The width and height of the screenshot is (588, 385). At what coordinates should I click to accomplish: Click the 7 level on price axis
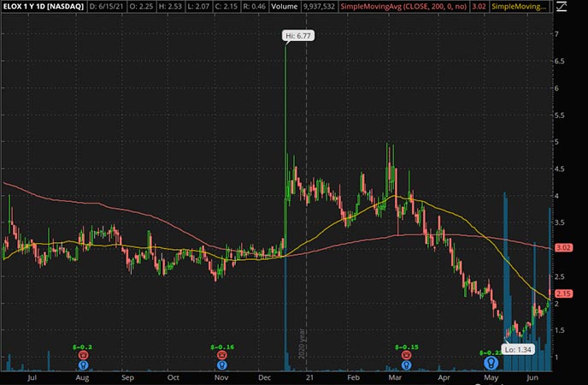point(557,34)
